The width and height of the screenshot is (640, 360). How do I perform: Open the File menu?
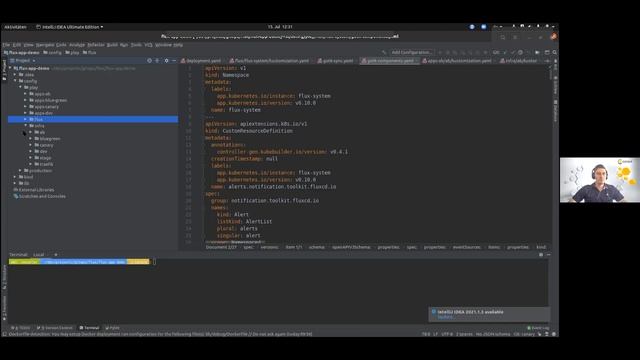pos(6,45)
